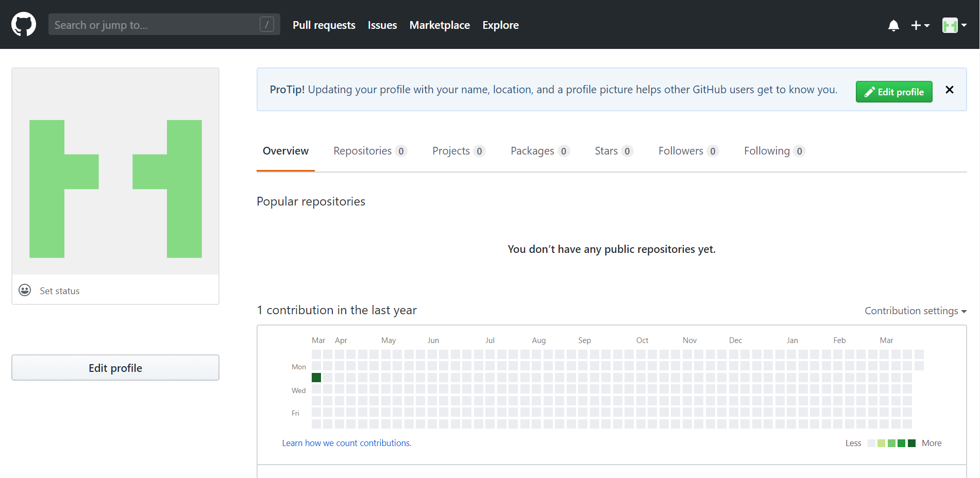Click the Set status smiley icon
This screenshot has height=478, width=980.
point(25,290)
